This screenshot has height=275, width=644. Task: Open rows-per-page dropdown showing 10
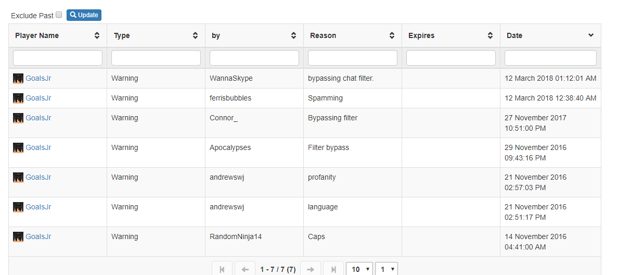point(359,269)
